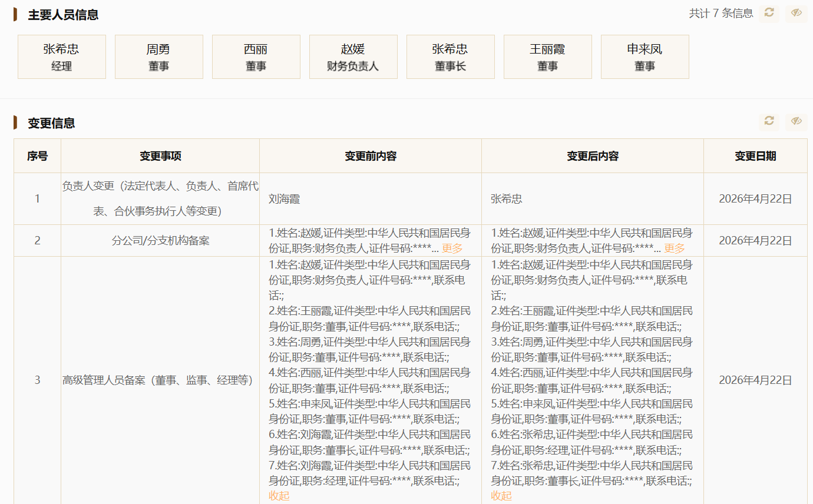
Task: Toggle visibility of 变更信息 section
Action: tap(796, 121)
